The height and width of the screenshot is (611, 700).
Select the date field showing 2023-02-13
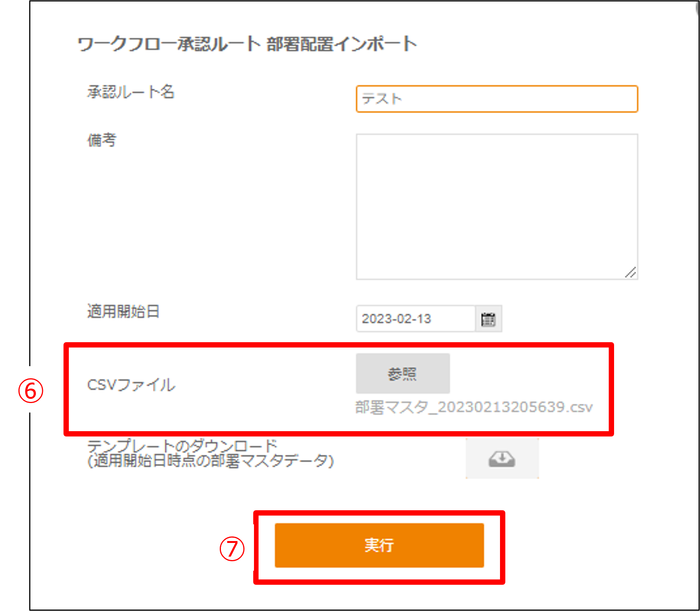pos(416,319)
